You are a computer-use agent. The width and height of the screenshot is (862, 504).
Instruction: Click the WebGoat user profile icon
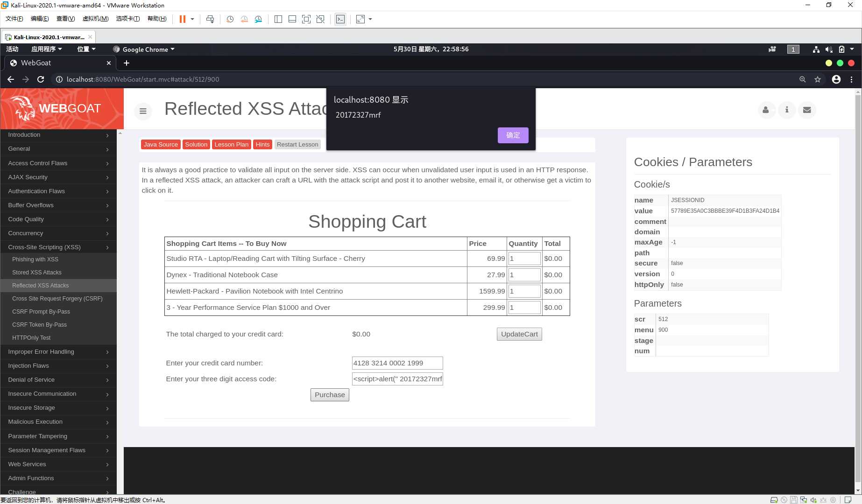[x=766, y=110]
